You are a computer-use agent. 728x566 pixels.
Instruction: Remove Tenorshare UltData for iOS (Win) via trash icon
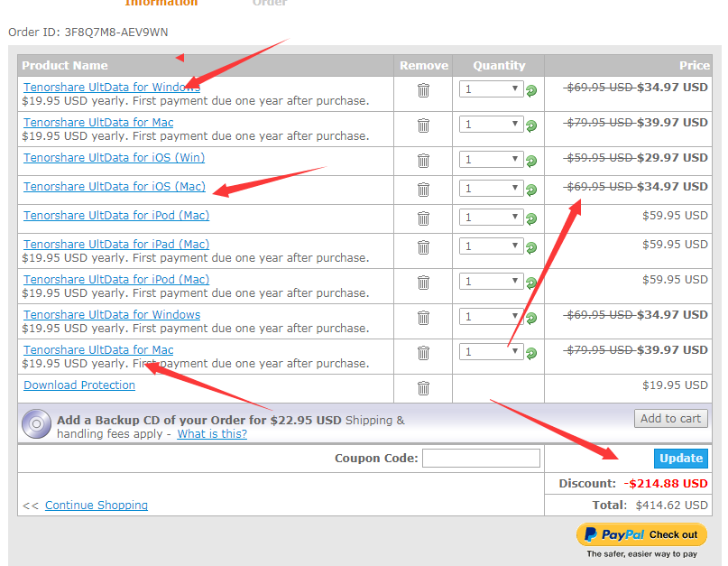423,161
